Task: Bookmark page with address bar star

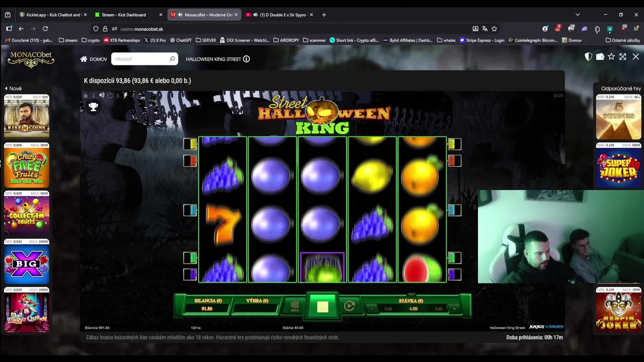Action: pos(494,29)
